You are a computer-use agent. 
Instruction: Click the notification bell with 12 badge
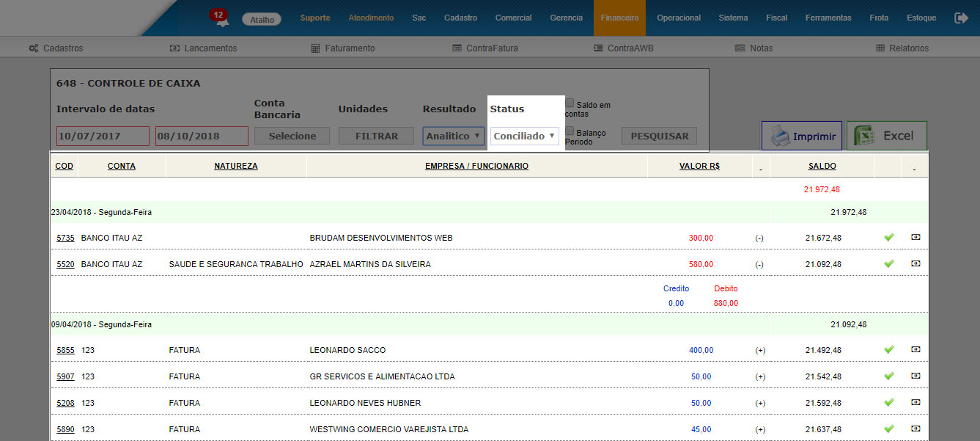point(220,18)
